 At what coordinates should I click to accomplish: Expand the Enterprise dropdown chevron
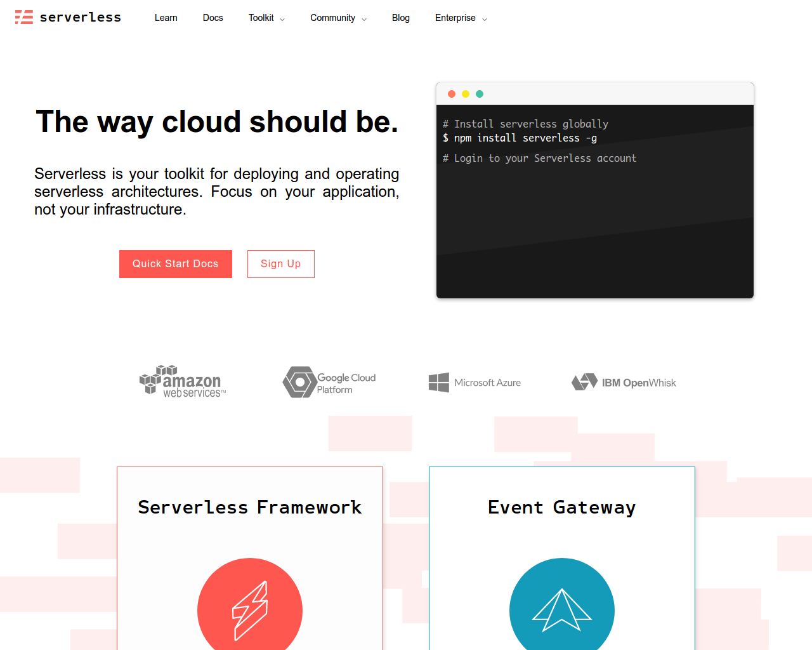tap(485, 19)
